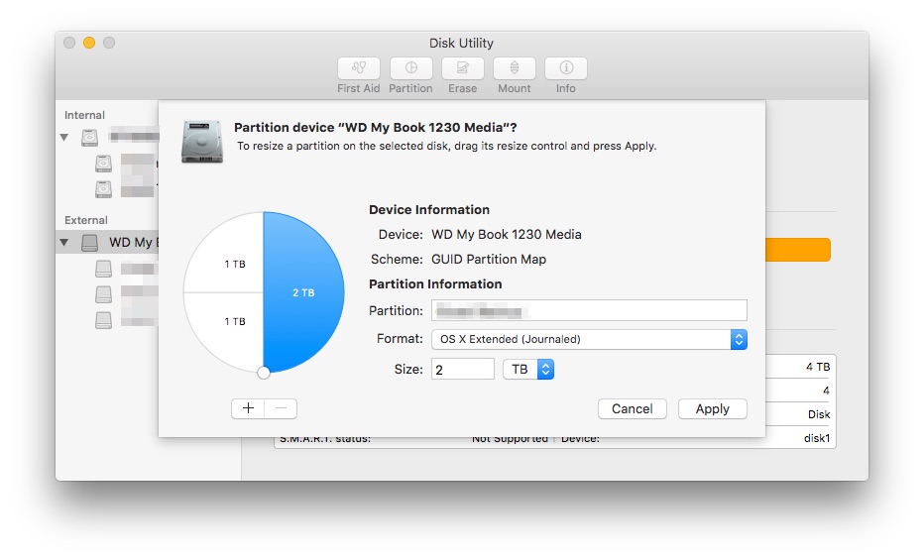
Task: Click the 4 TB capacity value
Action: pyautogui.click(x=818, y=367)
